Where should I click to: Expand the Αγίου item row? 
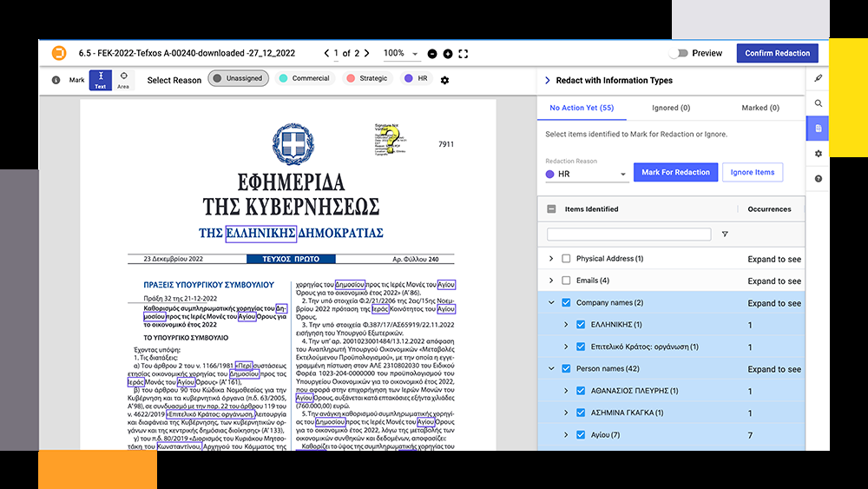[566, 435]
